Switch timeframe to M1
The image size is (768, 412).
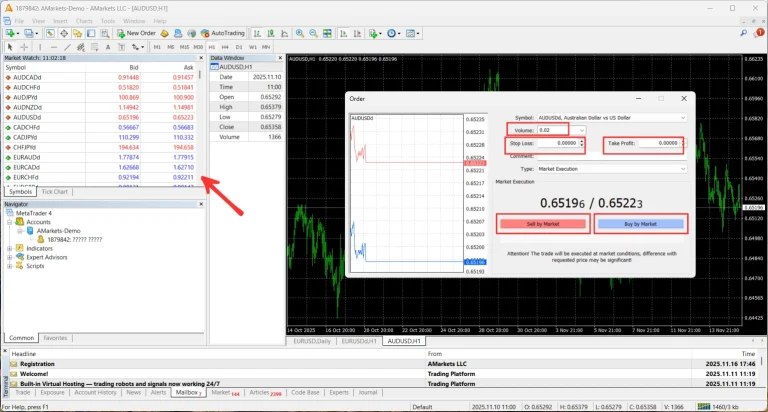click(x=157, y=47)
